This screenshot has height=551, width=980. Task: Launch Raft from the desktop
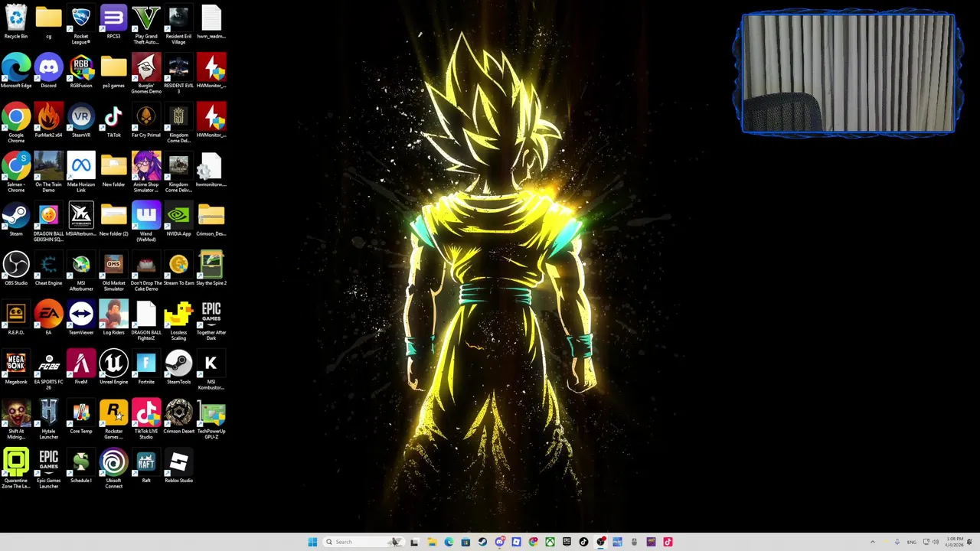tap(146, 466)
